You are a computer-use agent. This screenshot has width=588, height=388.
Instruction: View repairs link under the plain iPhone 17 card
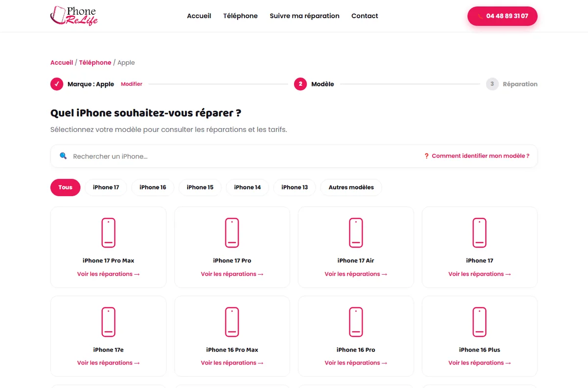tap(480, 274)
